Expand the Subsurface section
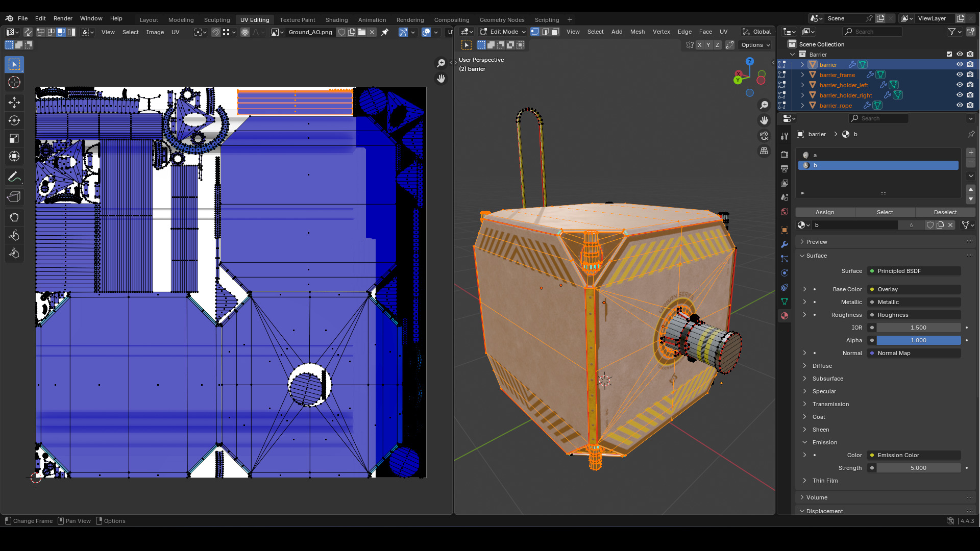 827,379
